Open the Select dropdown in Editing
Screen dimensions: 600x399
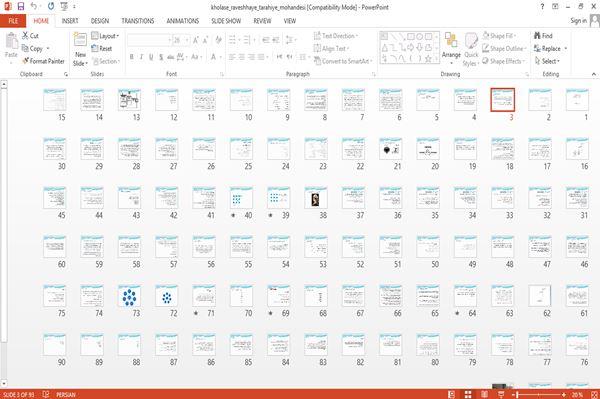[547, 61]
